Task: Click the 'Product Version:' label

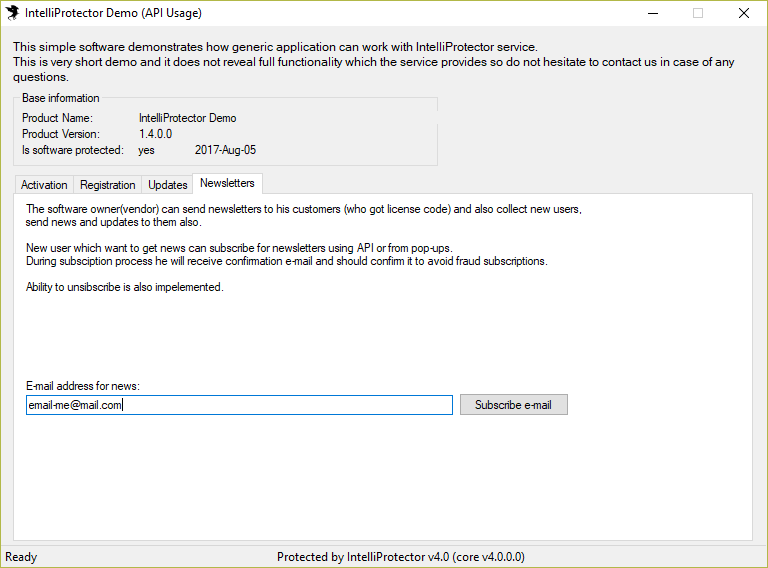Action: pos(61,134)
